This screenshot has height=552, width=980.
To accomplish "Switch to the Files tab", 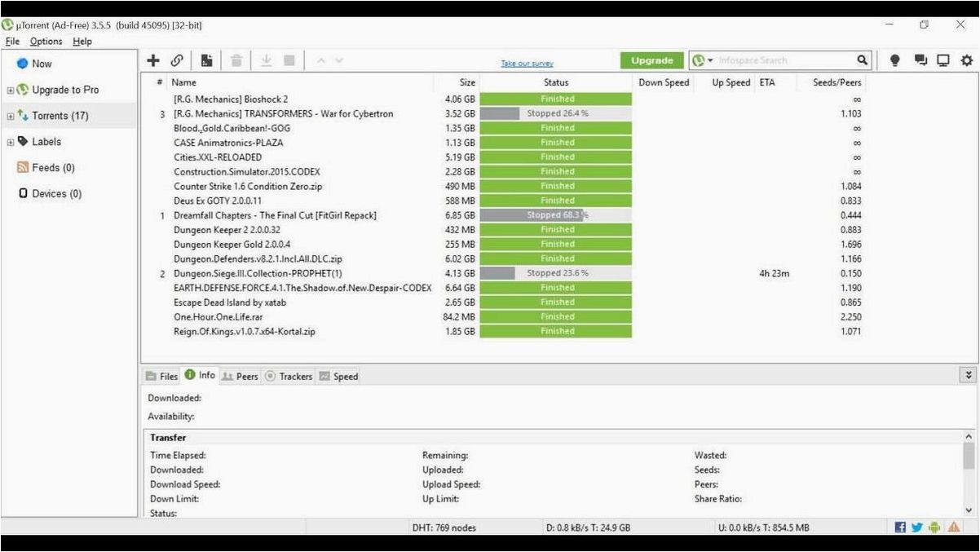I will (x=161, y=376).
